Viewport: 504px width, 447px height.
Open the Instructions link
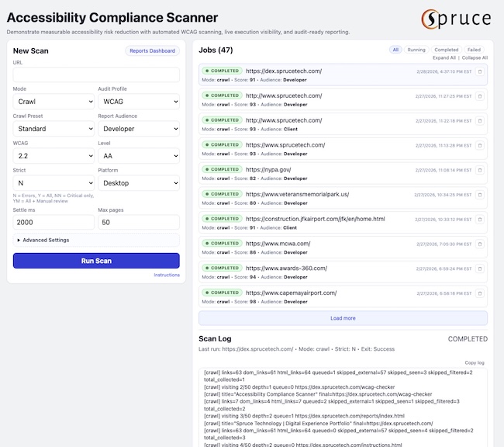[x=167, y=275]
